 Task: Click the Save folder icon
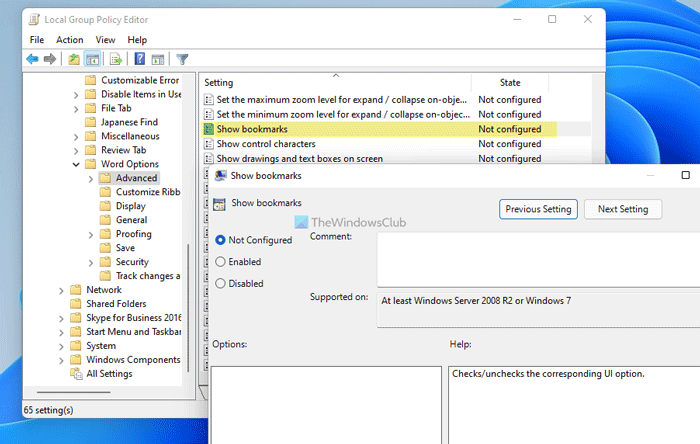(x=105, y=248)
